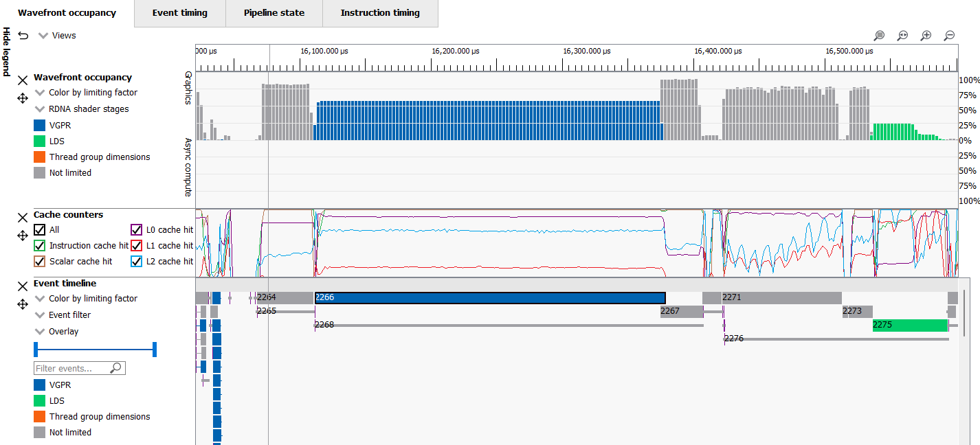Click the move handle of Cache counters pane
The height and width of the screenshot is (445, 980).
pyautogui.click(x=22, y=236)
